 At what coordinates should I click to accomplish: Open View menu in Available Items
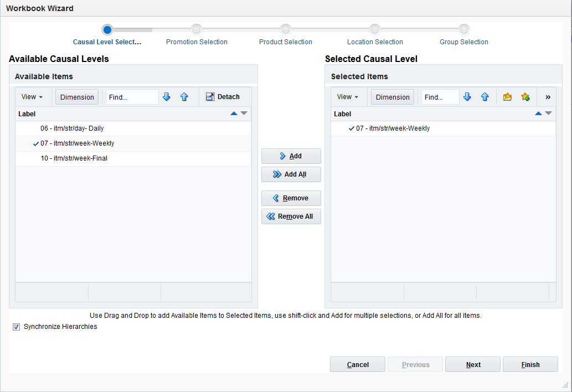pos(32,97)
